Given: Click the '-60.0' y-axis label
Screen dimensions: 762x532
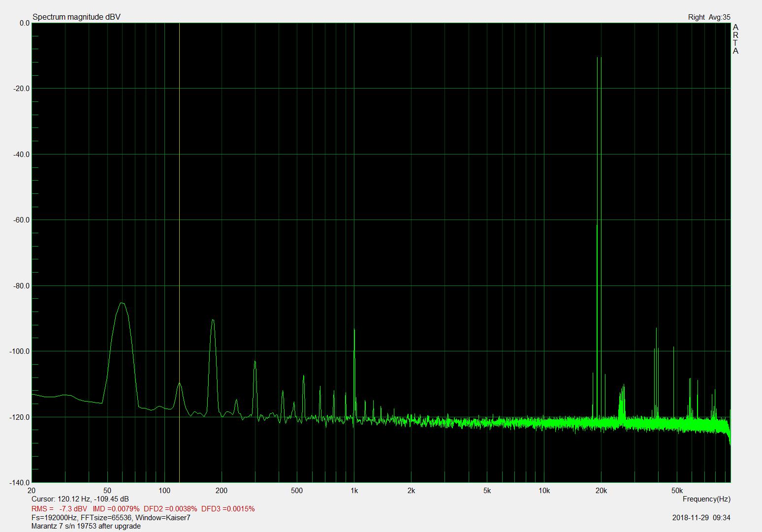Looking at the screenshot, I should [22, 220].
